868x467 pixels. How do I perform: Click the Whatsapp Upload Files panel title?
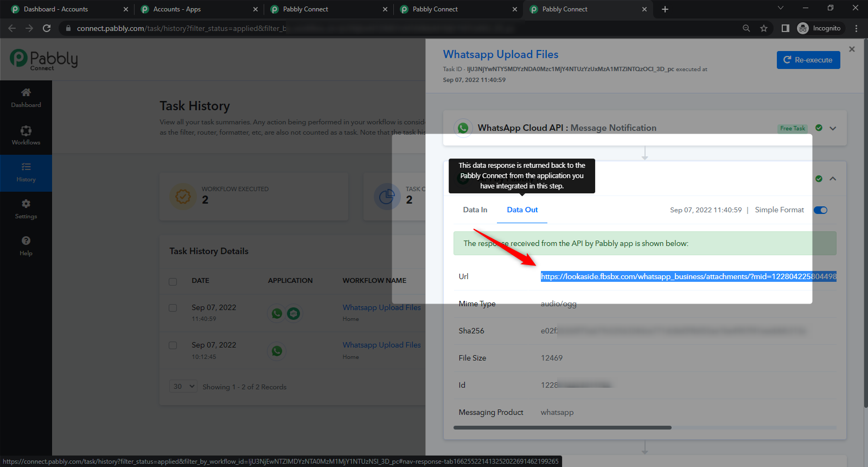[501, 54]
